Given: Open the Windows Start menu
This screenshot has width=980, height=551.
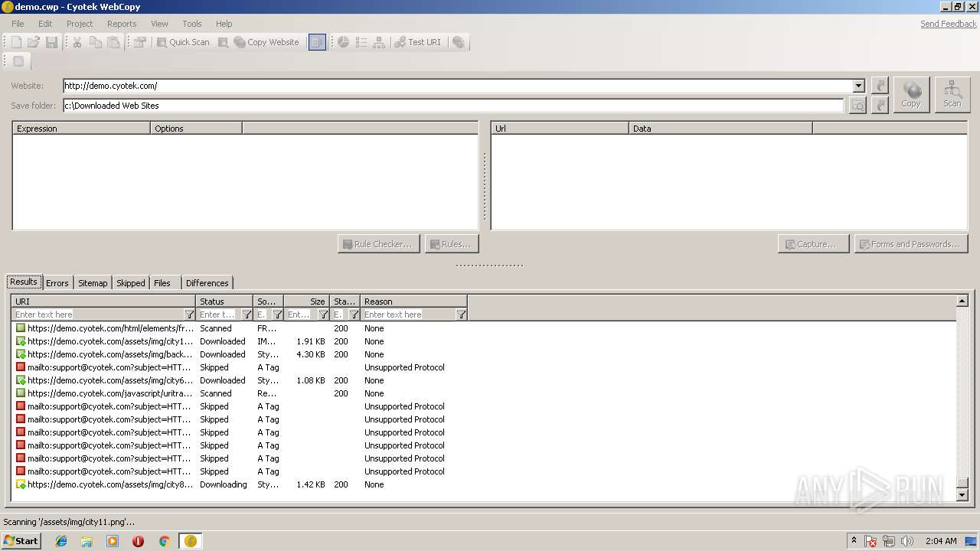Looking at the screenshot, I should [x=21, y=541].
